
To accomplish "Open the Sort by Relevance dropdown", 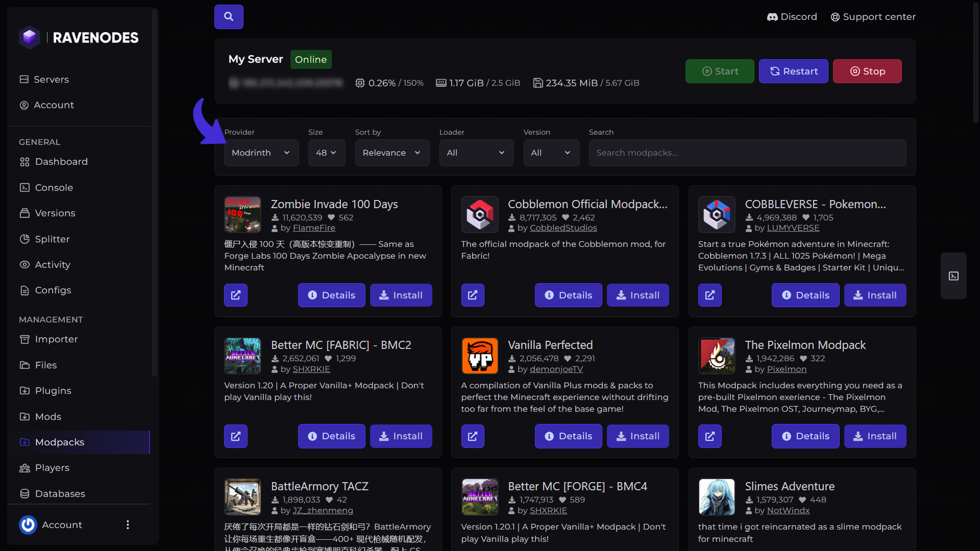I will [x=392, y=153].
